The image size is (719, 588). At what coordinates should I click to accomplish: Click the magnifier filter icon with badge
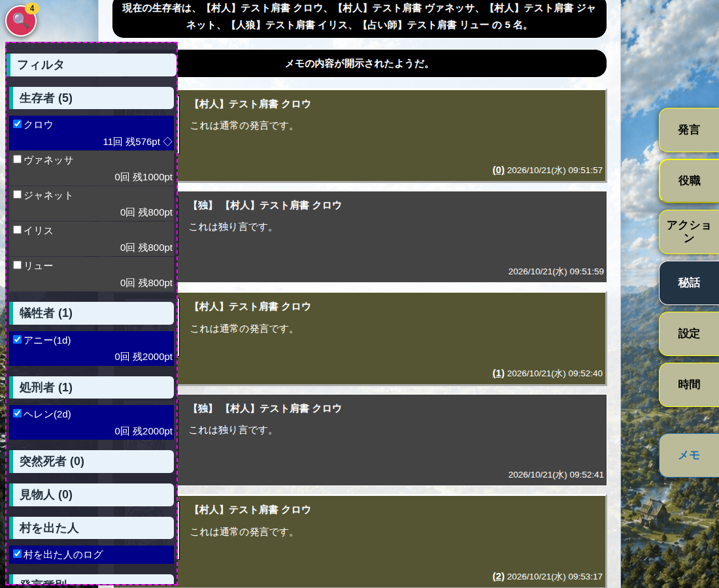21,20
